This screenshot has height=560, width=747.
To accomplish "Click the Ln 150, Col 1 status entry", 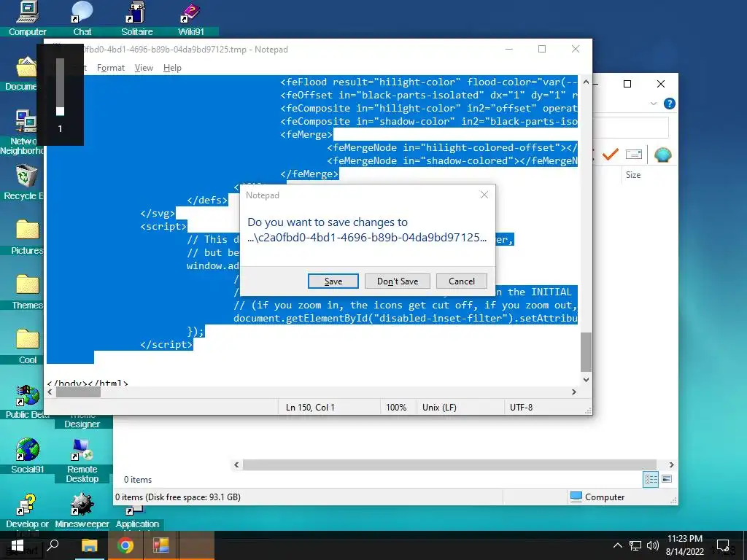I will tap(310, 407).
